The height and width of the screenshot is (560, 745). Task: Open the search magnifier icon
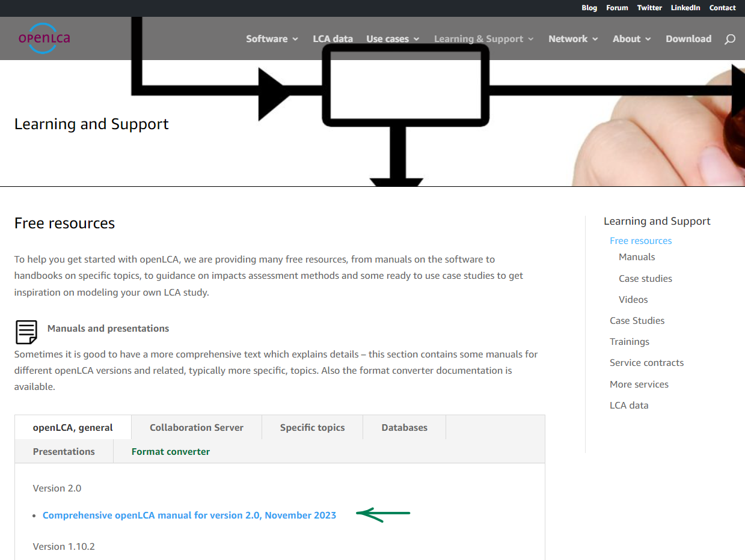coord(729,39)
